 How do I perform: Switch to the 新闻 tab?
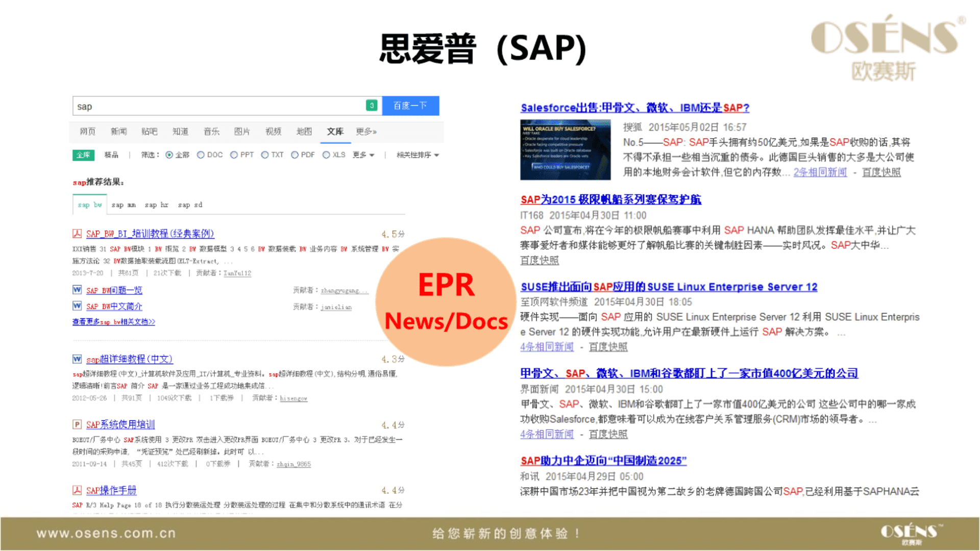coord(118,132)
